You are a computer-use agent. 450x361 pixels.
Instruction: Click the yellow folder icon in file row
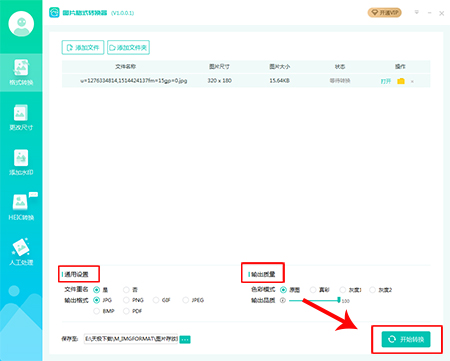pos(401,81)
